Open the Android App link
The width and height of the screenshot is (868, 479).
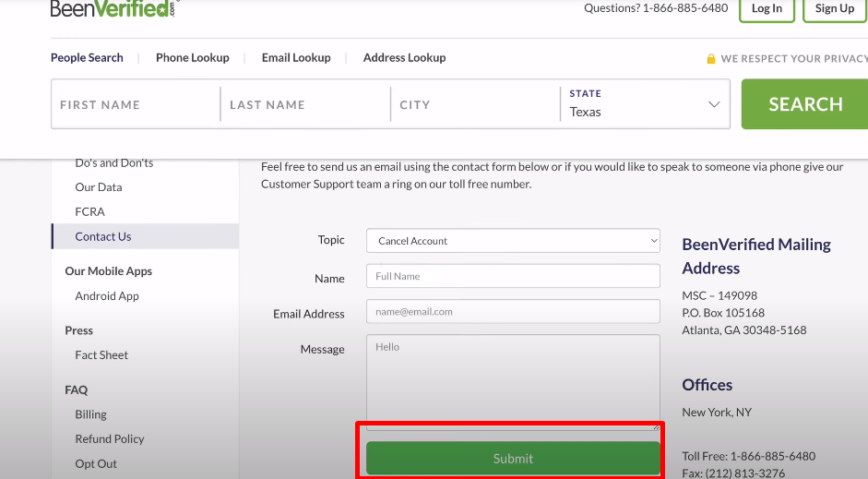tap(107, 295)
